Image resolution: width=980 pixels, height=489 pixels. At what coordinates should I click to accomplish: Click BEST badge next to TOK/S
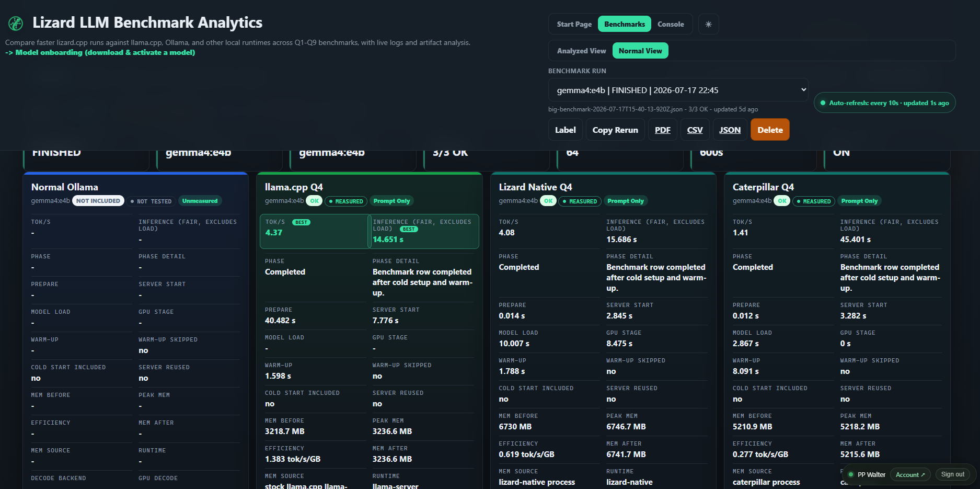point(301,222)
